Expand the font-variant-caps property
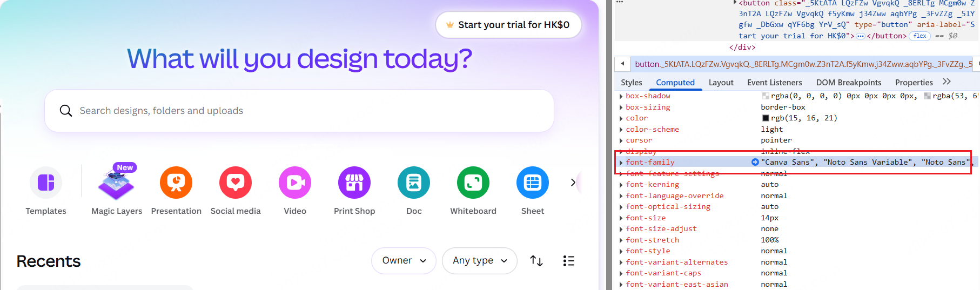980x290 pixels. [621, 273]
